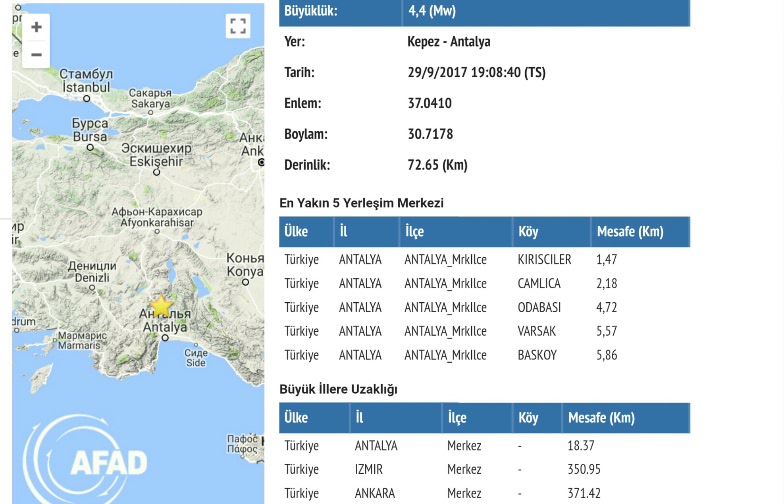Click the Köy column header in nearest settlements table
The height and width of the screenshot is (504, 784).
coord(528,232)
